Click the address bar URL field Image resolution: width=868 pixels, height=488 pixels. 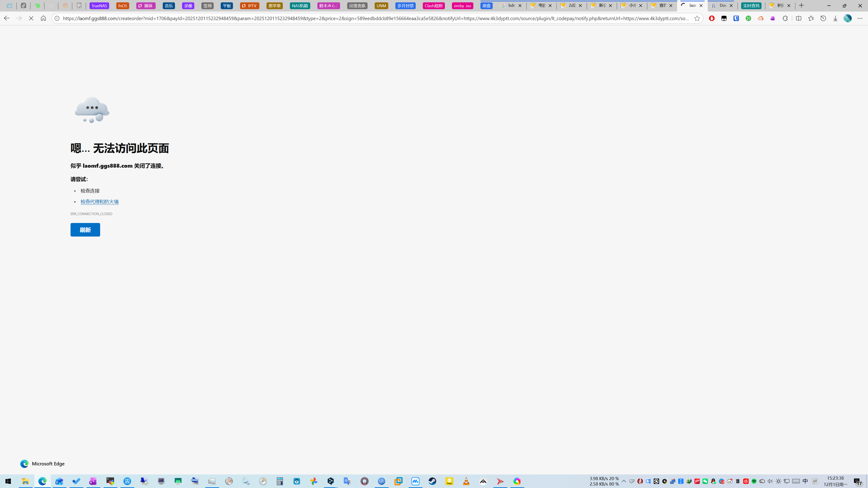371,19
